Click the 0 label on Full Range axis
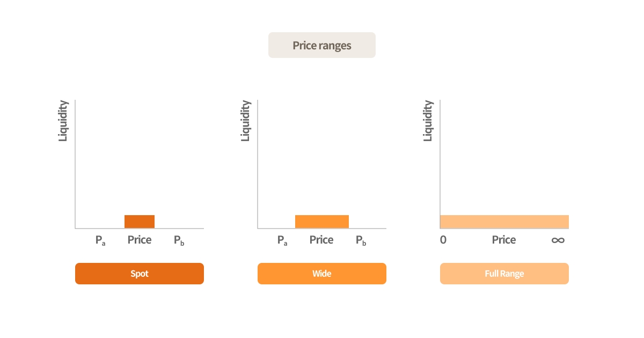Screen dimensions: 644x338 pos(443,240)
